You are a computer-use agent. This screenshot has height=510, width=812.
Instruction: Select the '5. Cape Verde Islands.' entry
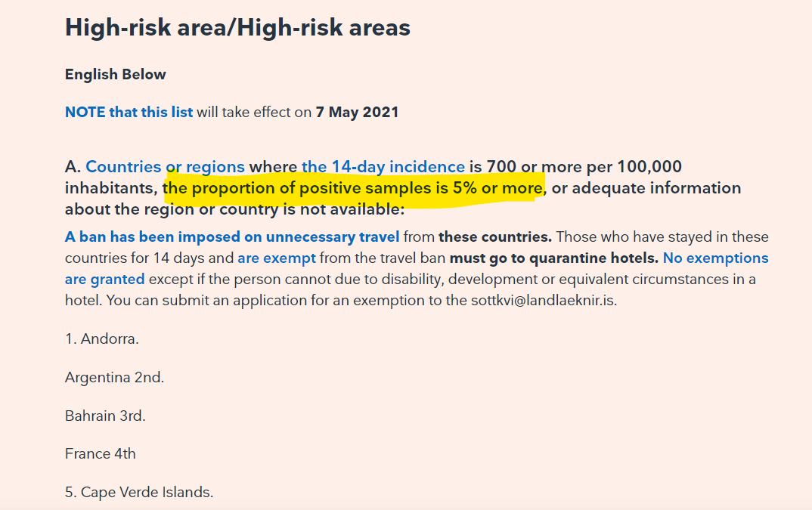click(139, 493)
